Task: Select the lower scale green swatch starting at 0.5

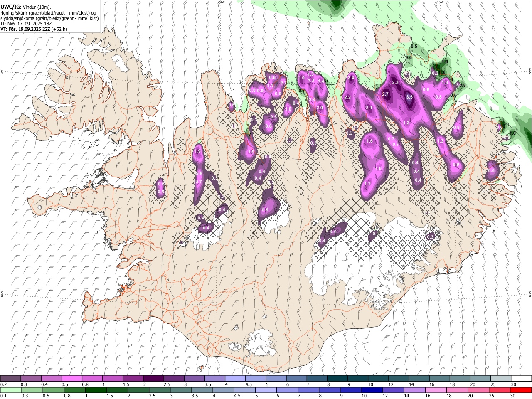Action: pyautogui.click(x=53, y=390)
